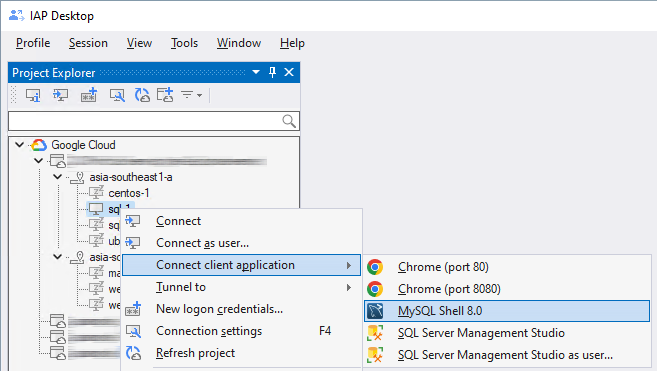Click the icon beside SQL Server Management Studio
This screenshot has width=657, height=371.
(x=375, y=333)
